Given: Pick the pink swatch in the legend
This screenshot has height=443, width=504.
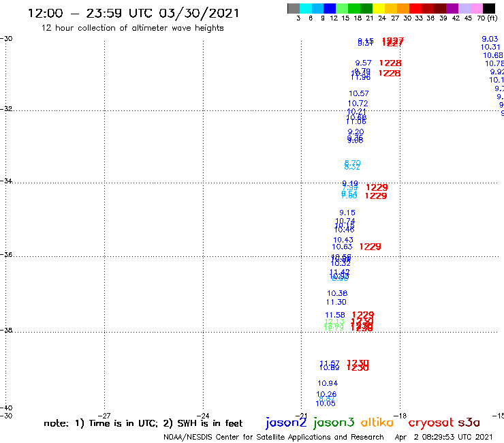Looking at the screenshot, I should point(476,8).
